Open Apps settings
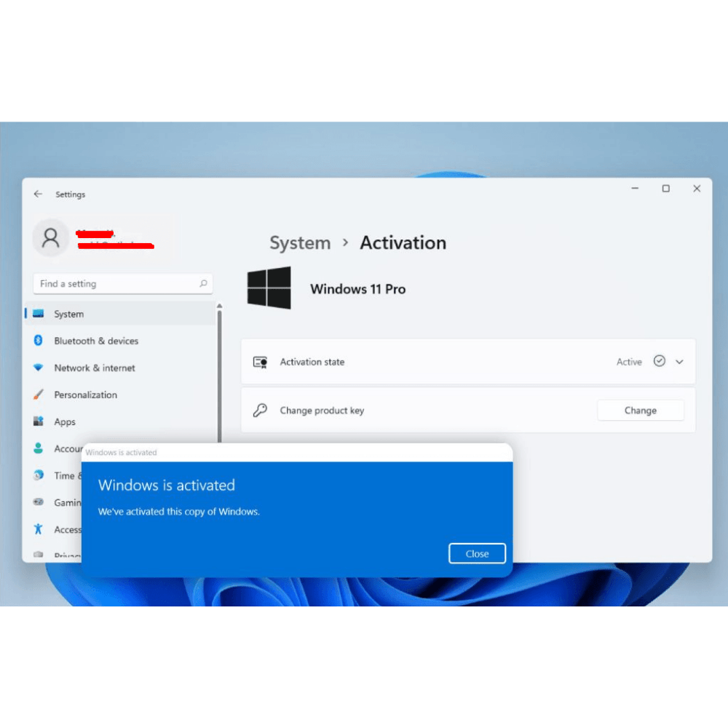The width and height of the screenshot is (728, 728). coord(121,421)
